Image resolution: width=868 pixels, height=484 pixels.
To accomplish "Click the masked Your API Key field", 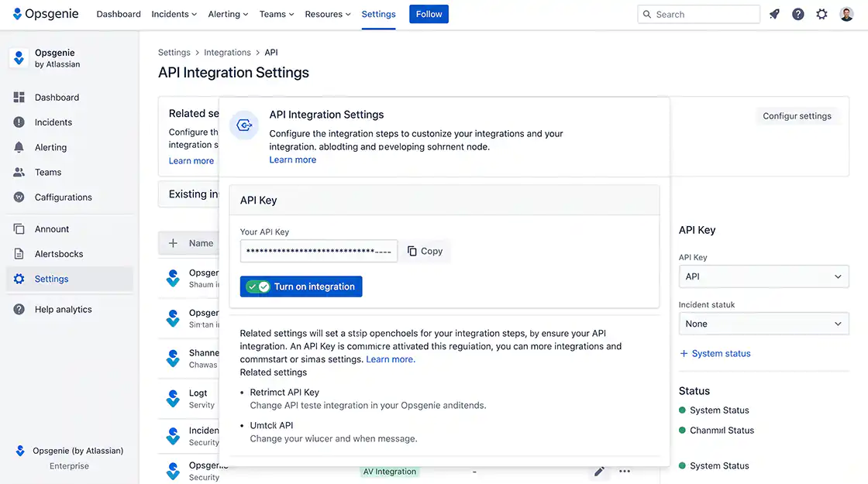I will (x=319, y=251).
